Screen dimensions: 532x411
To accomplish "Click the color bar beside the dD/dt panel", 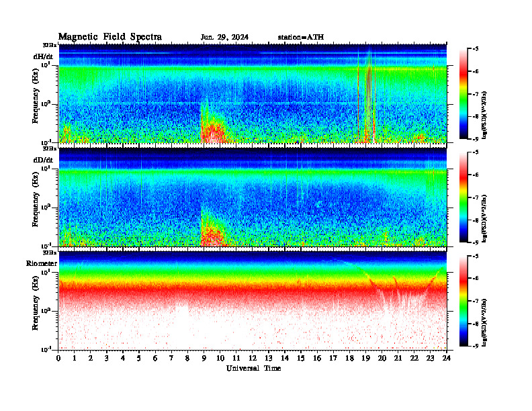I will point(463,197).
